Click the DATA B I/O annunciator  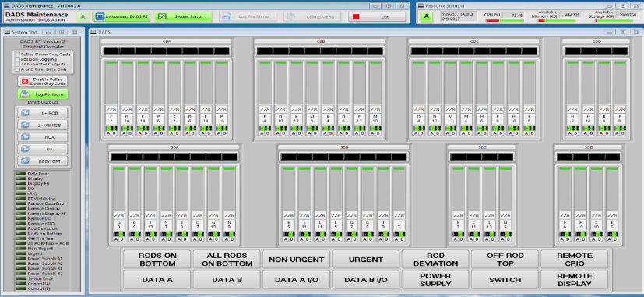pos(365,280)
